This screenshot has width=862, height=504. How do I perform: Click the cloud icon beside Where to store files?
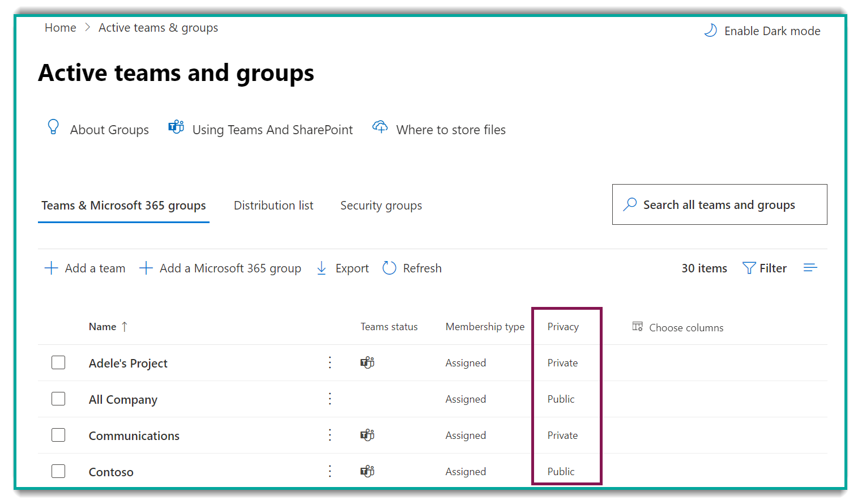380,127
